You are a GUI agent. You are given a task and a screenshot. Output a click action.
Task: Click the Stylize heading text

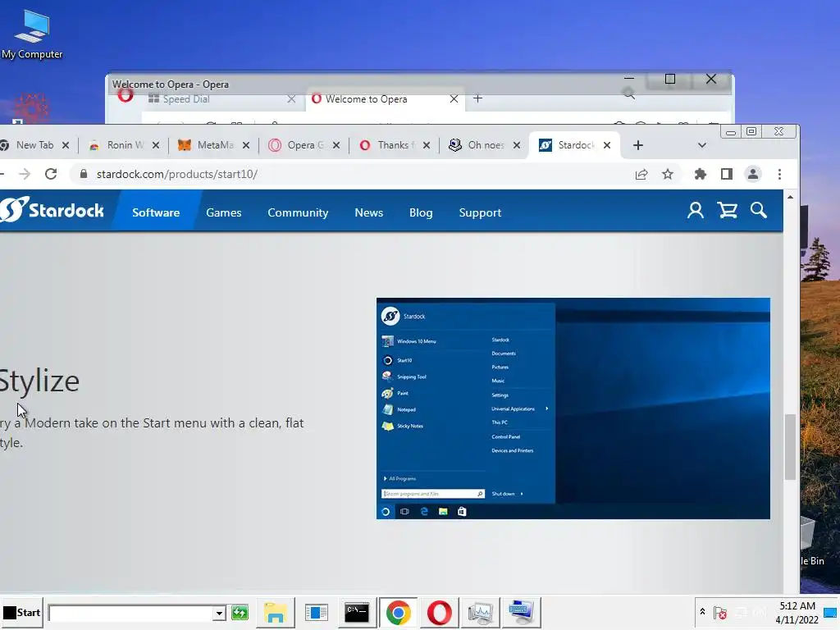pyautogui.click(x=39, y=382)
